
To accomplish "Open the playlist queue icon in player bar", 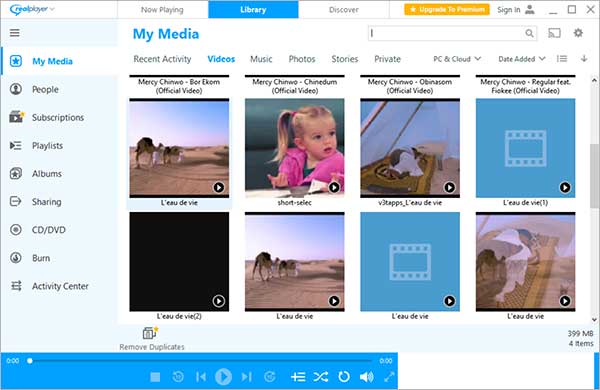I will click(298, 377).
